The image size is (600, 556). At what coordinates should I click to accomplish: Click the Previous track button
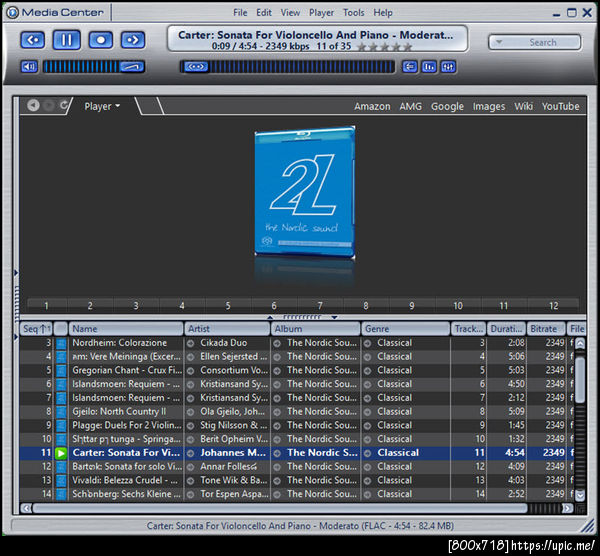click(33, 40)
